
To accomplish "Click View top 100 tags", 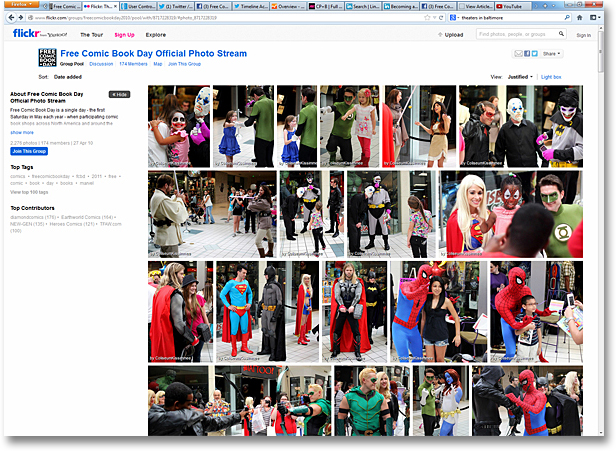I will point(29,192).
